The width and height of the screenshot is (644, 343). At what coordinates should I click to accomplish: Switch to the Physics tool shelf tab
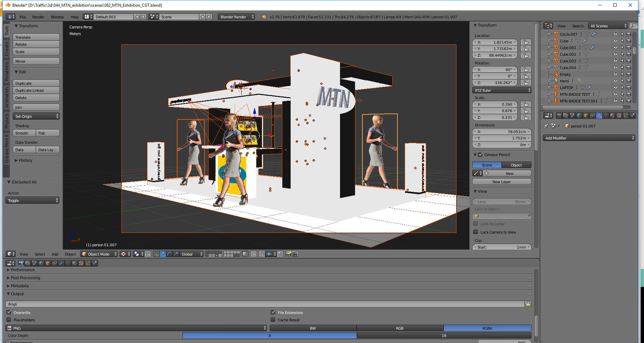click(7, 121)
